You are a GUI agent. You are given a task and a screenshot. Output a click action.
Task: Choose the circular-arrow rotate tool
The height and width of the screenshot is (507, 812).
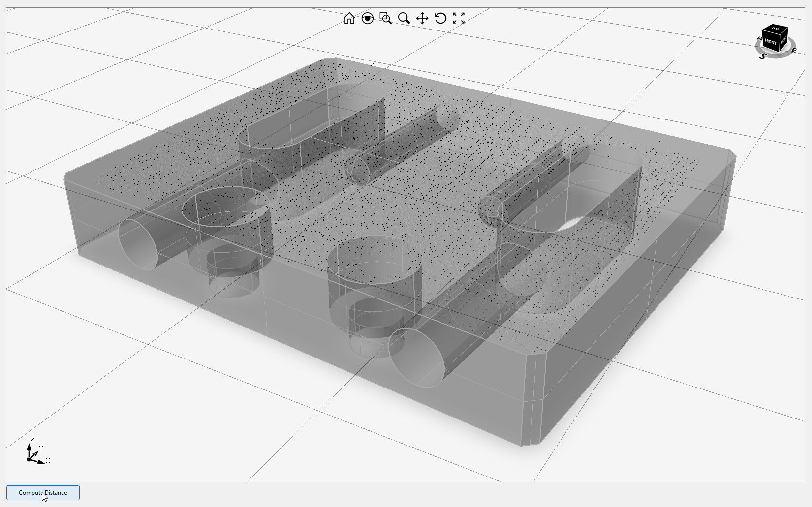[x=440, y=19]
